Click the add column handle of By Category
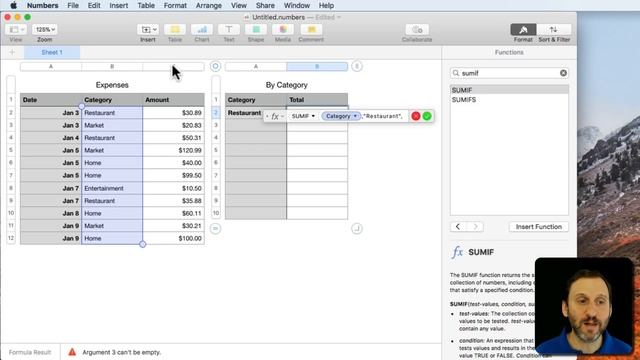Viewport: 640px width, 360px height. pyautogui.click(x=357, y=66)
